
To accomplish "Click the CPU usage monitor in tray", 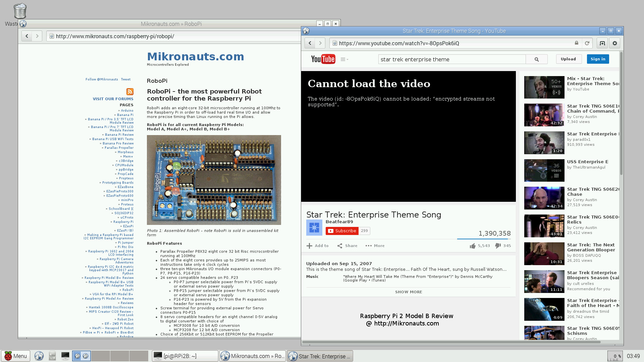I will coord(615,356).
